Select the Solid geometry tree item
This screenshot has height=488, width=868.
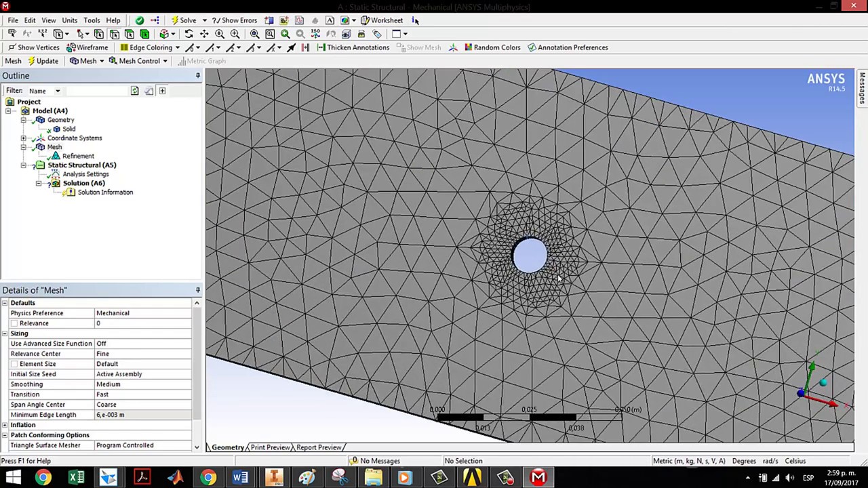[68, 129]
